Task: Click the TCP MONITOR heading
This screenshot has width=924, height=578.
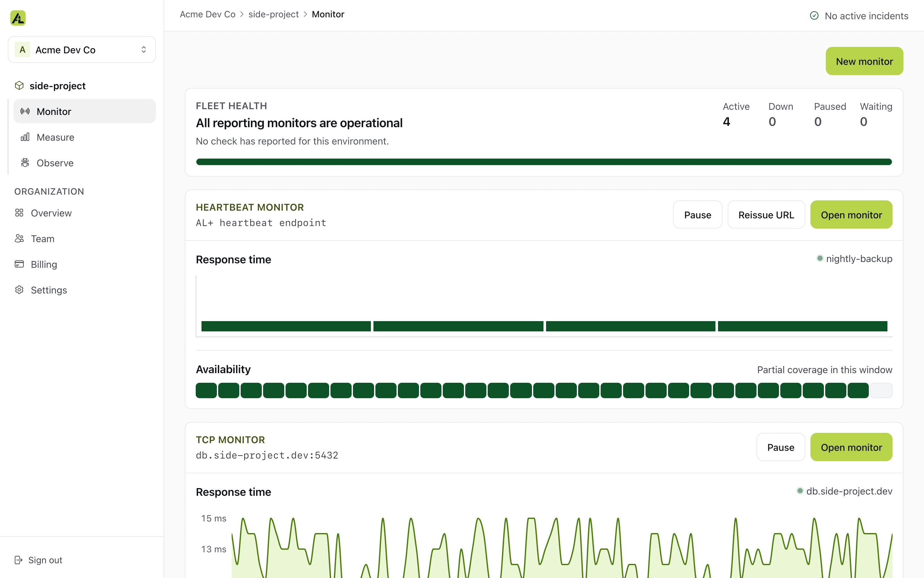Action: 230,440
